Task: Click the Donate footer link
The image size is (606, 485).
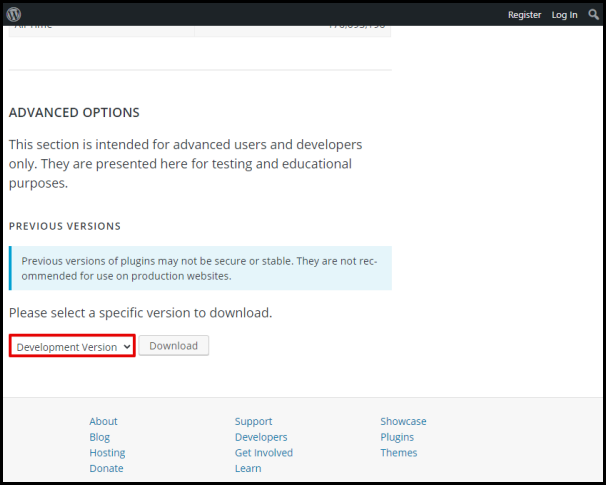Action: (106, 468)
